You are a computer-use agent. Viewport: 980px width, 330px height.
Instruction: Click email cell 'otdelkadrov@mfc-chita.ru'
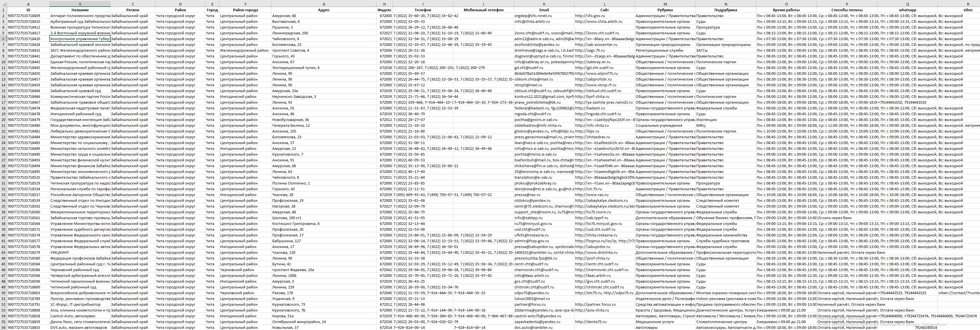544,125
